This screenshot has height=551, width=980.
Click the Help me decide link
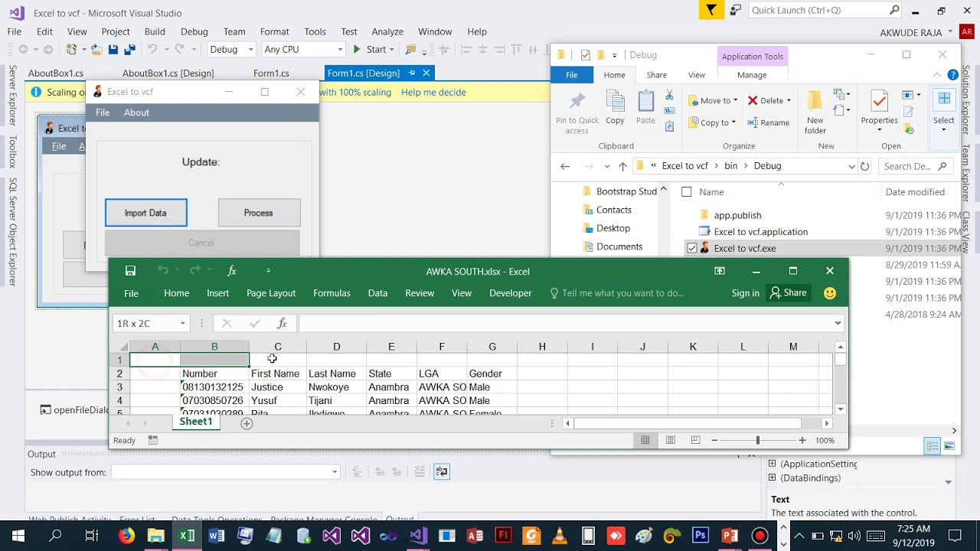(x=433, y=93)
